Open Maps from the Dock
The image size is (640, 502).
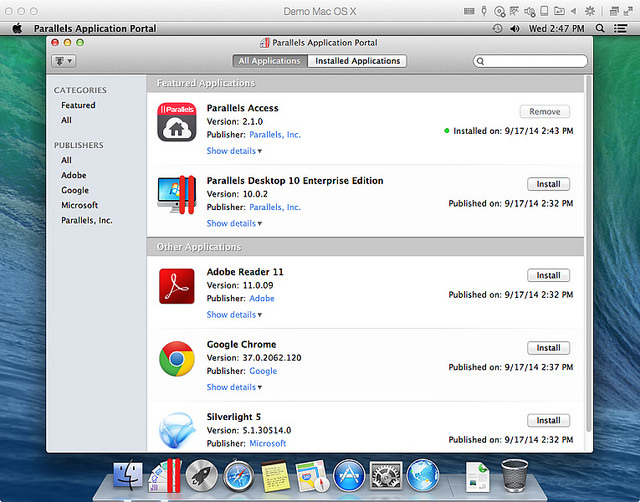pyautogui.click(x=312, y=475)
